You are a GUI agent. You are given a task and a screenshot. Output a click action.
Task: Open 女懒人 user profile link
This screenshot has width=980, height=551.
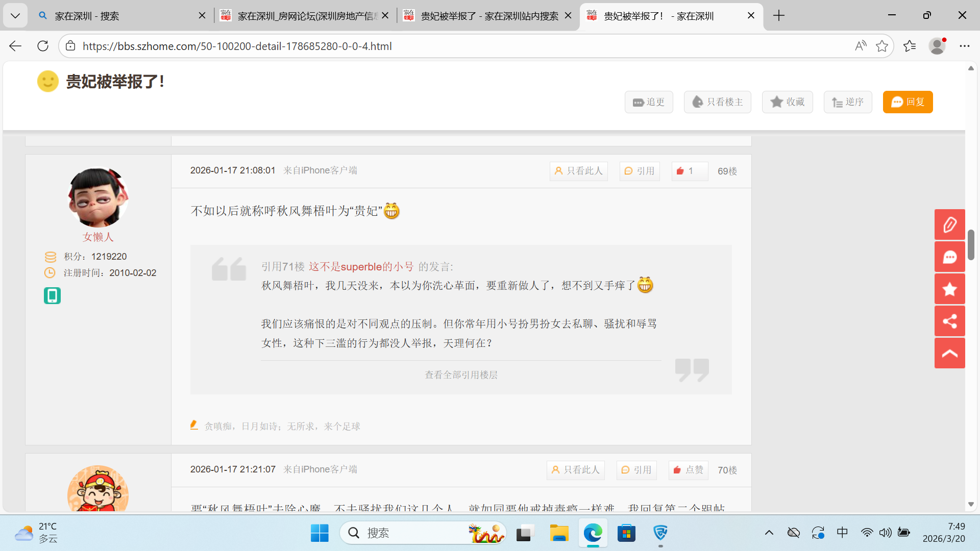tap(98, 237)
